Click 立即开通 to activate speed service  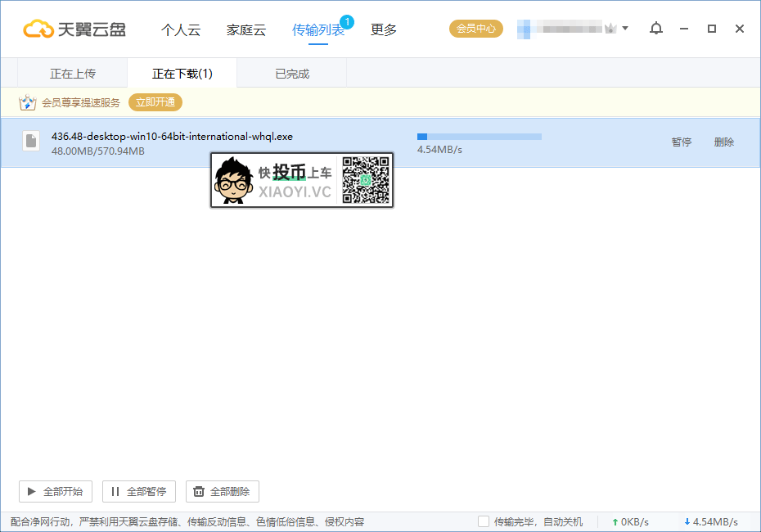coord(154,101)
